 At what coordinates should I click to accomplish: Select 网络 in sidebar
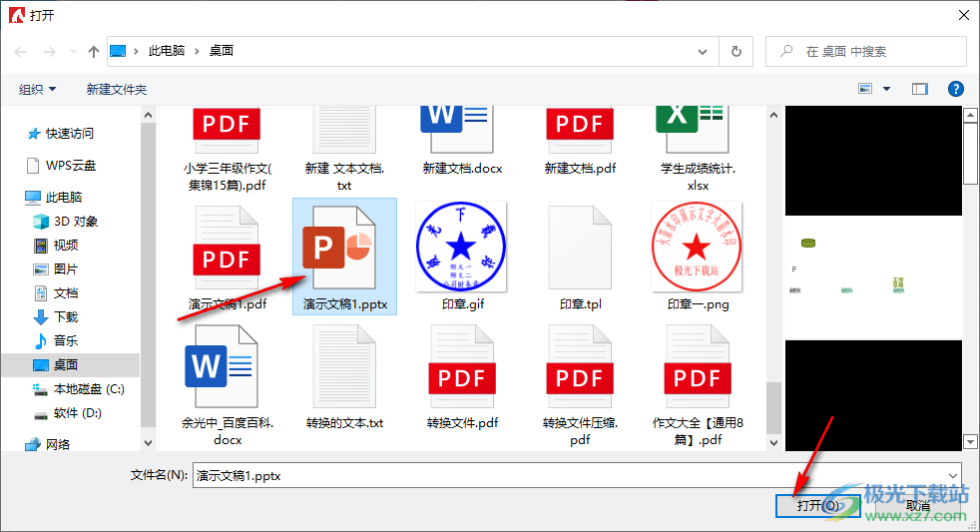[48, 444]
